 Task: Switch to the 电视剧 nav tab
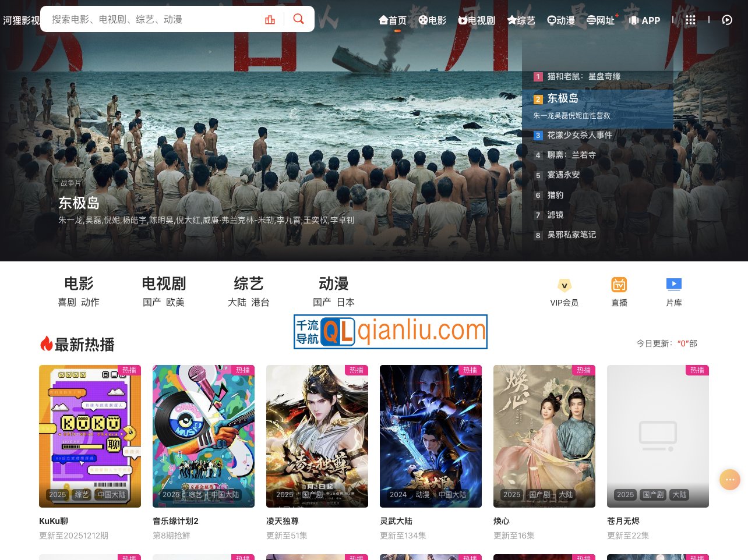[x=477, y=20]
